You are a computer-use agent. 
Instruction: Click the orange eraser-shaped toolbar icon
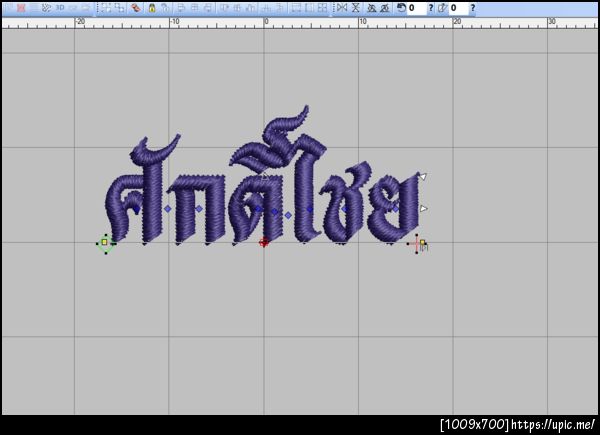tap(135, 8)
